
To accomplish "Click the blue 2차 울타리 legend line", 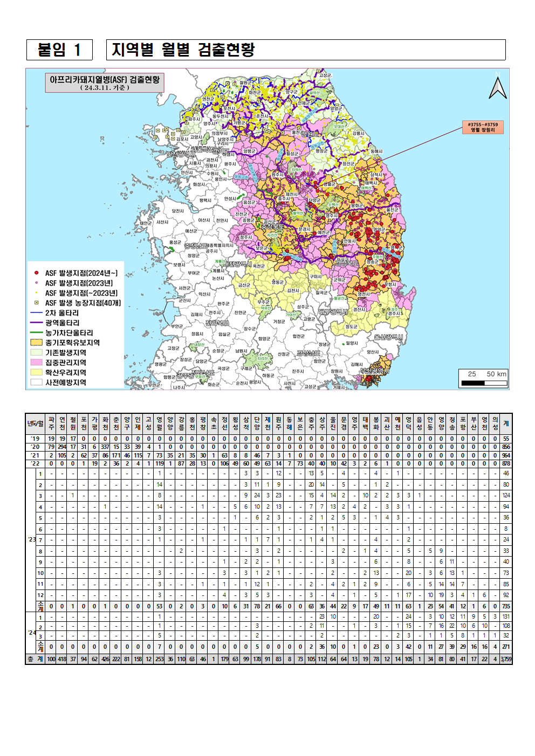I will tap(36, 313).
